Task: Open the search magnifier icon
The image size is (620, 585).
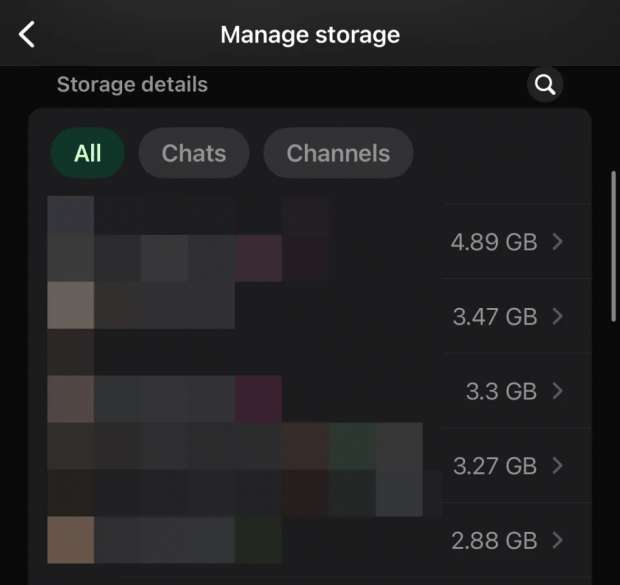Action: 545,85
